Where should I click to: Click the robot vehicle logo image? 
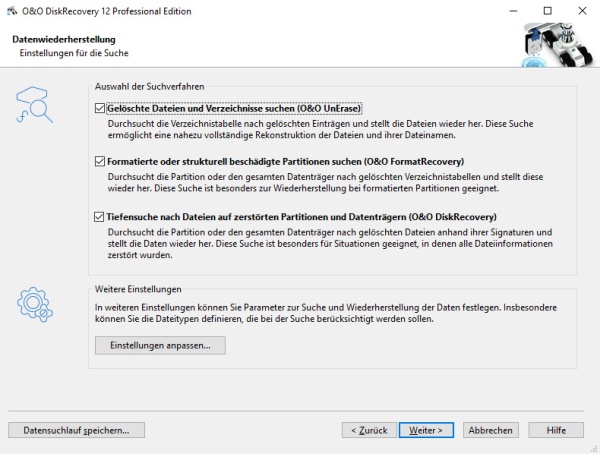[x=557, y=45]
